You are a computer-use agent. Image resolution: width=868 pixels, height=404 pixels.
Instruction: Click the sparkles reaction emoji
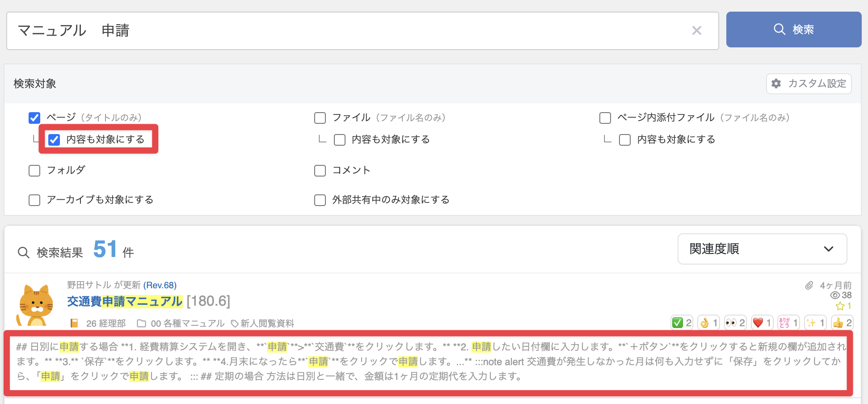click(x=815, y=323)
